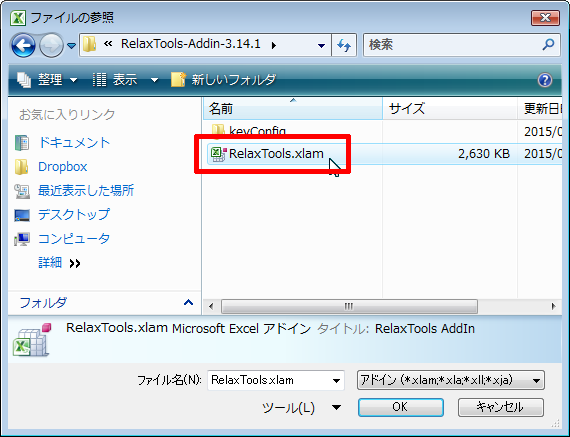570x437 pixels.
Task: Click the 新しいフォルダ folder icon
Action: coord(178,79)
